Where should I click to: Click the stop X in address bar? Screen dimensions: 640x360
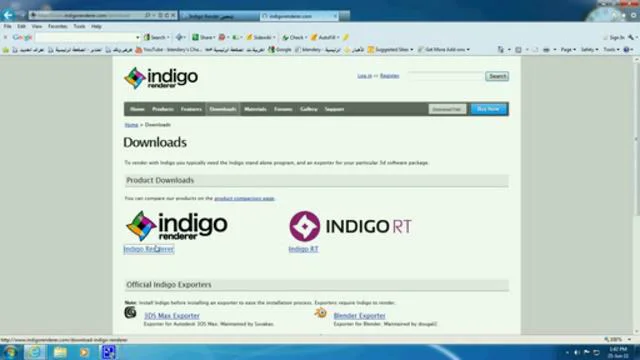click(173, 15)
